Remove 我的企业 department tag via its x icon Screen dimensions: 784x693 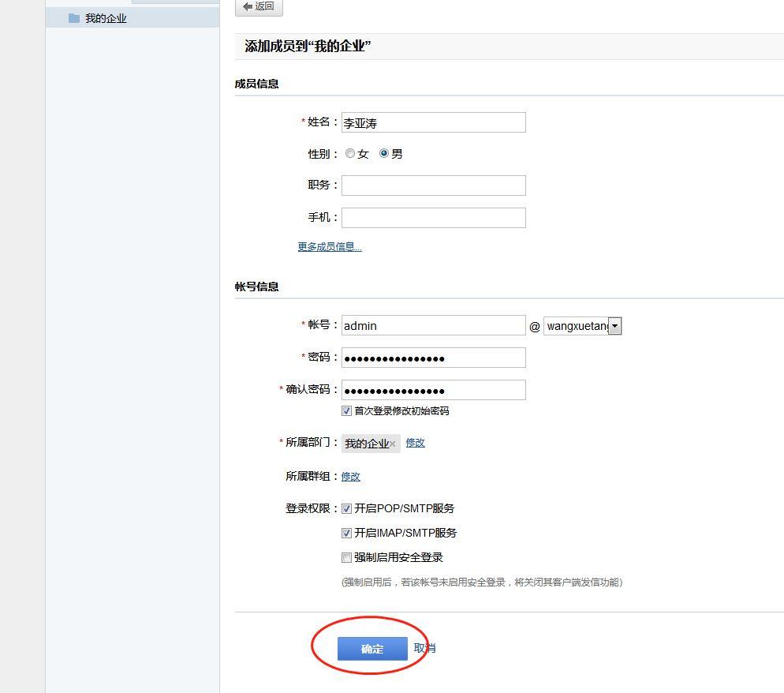point(394,444)
